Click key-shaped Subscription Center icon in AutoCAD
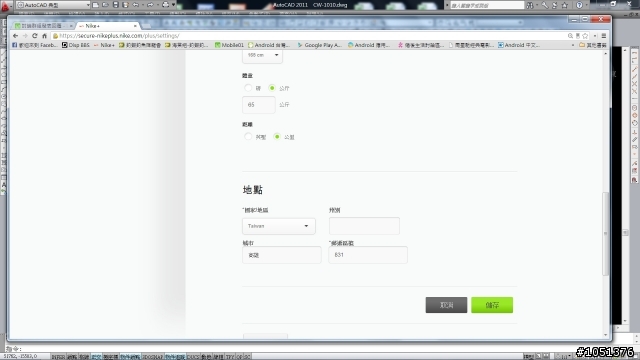640x360 pixels. (x=545, y=5)
